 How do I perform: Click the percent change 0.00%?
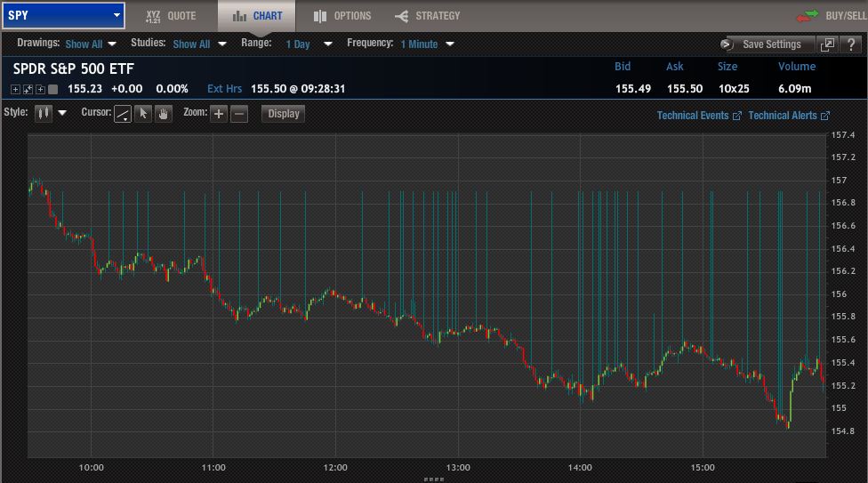pyautogui.click(x=172, y=89)
